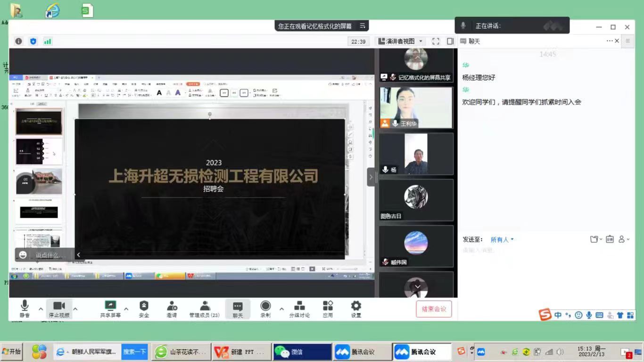Click the meeting info icon at top left
The image size is (644, 362).
18,41
